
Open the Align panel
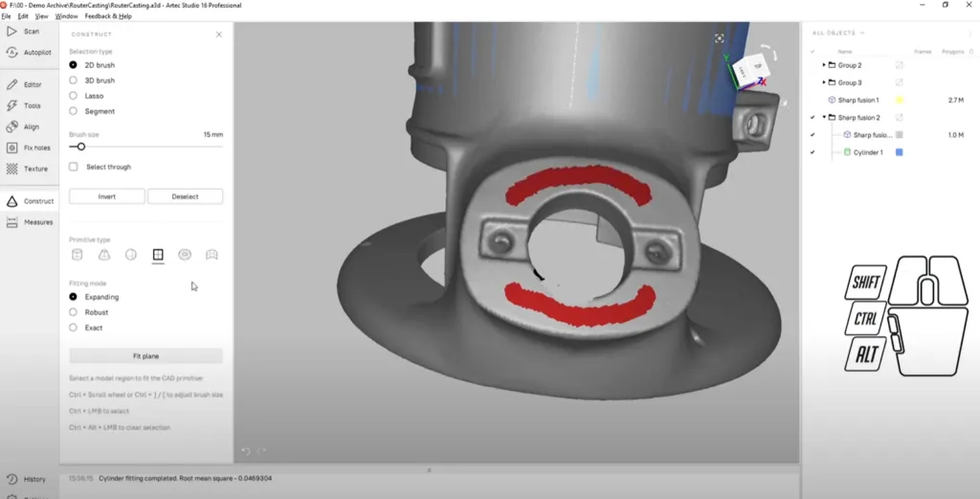coord(24,127)
